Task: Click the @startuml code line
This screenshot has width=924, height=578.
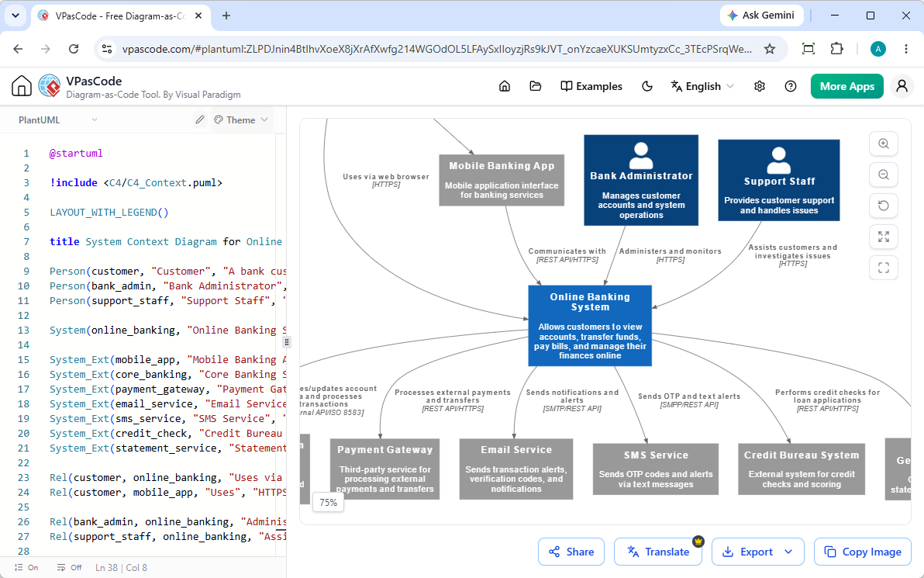Action: [x=76, y=154]
